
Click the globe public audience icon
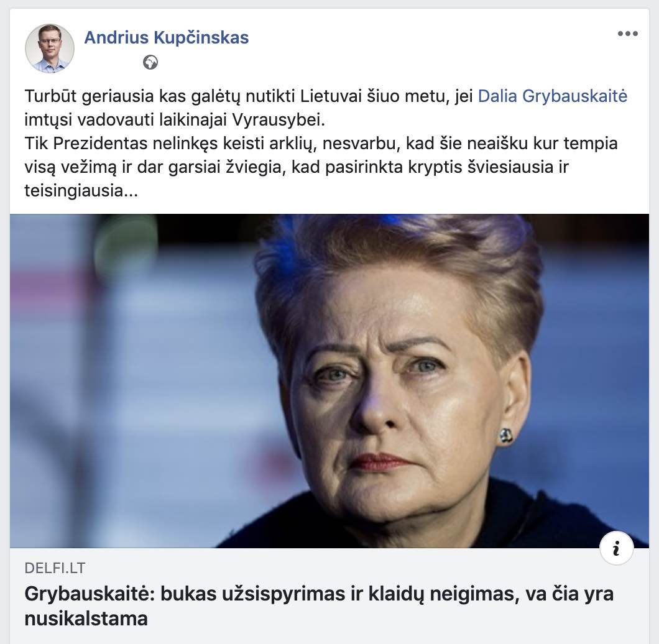tap(150, 63)
